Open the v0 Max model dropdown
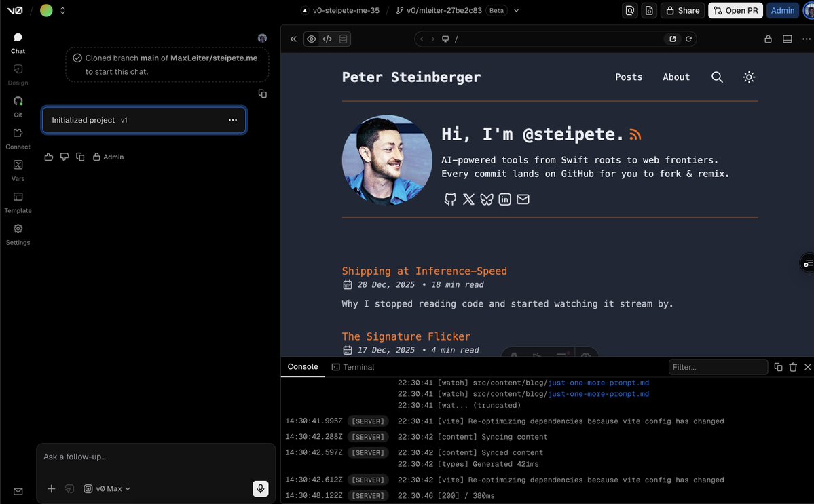Screen dimensions: 814x504 pos(107,488)
